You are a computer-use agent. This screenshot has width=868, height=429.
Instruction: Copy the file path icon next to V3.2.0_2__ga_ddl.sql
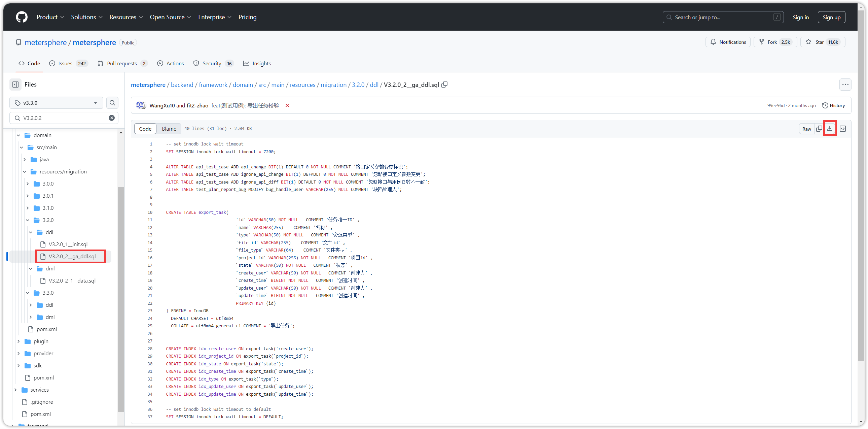pos(445,85)
